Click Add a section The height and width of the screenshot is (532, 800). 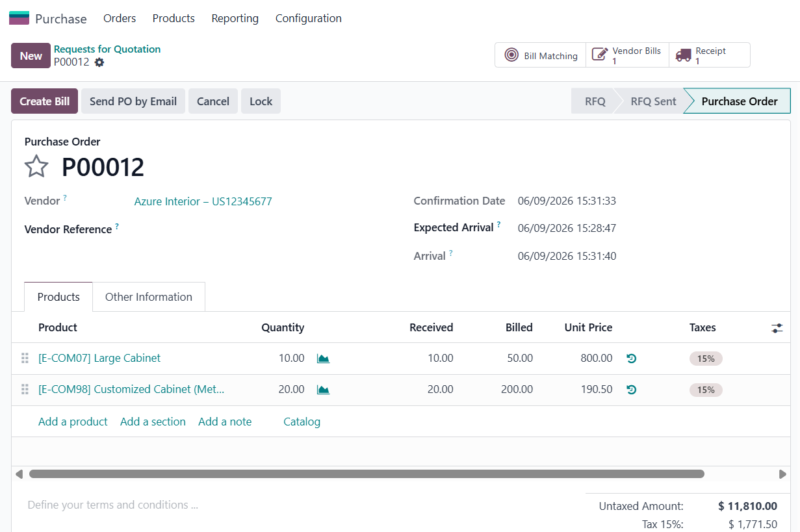click(153, 422)
